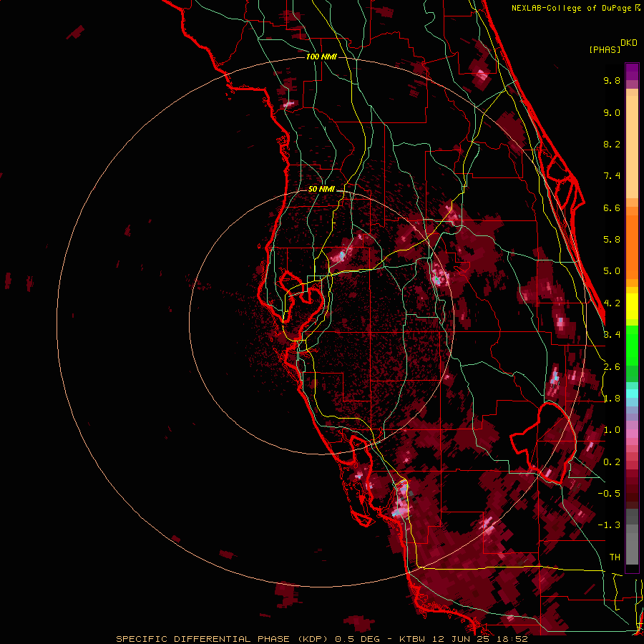
Task: Click the 3.4 value on the color scale
Action: coord(612,335)
